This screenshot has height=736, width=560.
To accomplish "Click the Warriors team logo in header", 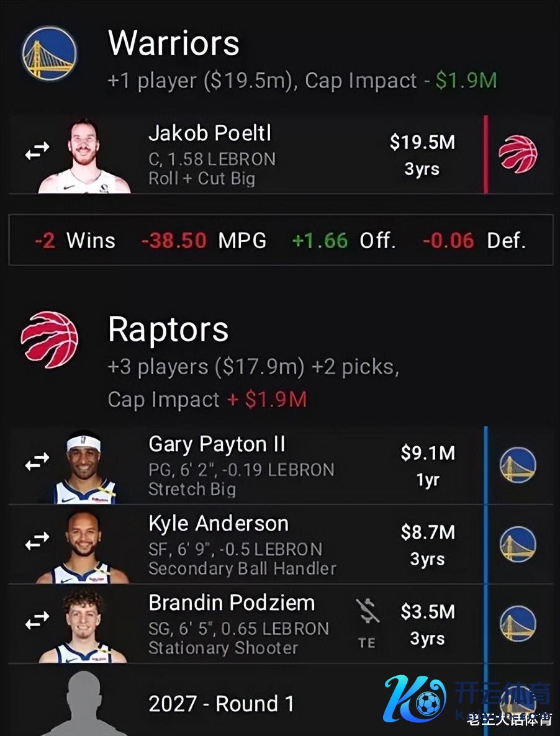I will (49, 52).
